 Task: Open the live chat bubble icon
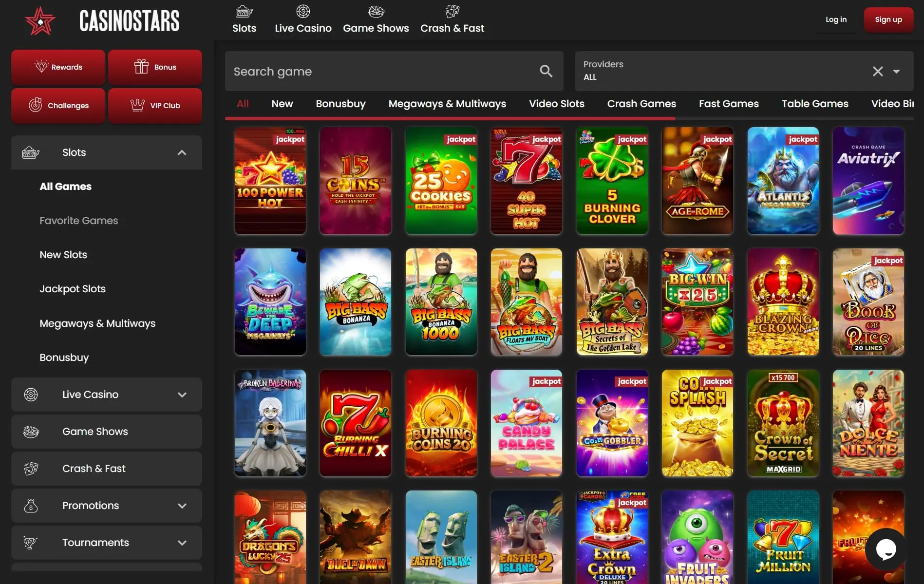click(x=886, y=549)
